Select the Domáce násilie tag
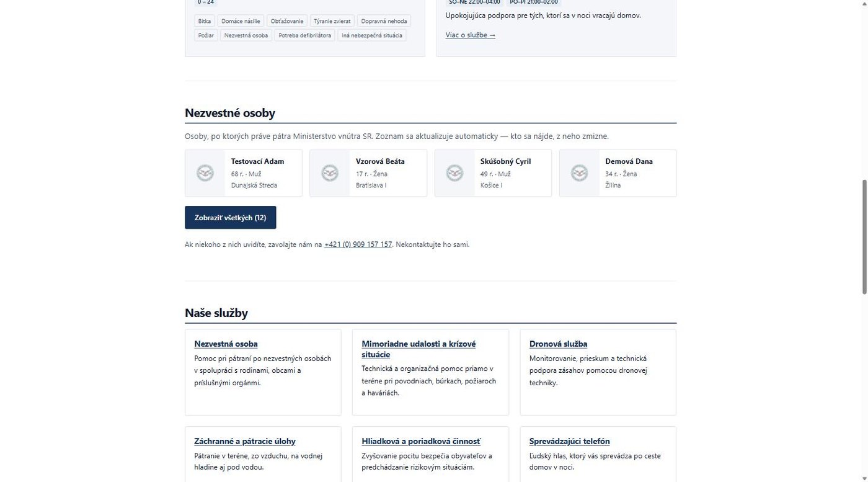This screenshot has width=868, height=482. (241, 21)
